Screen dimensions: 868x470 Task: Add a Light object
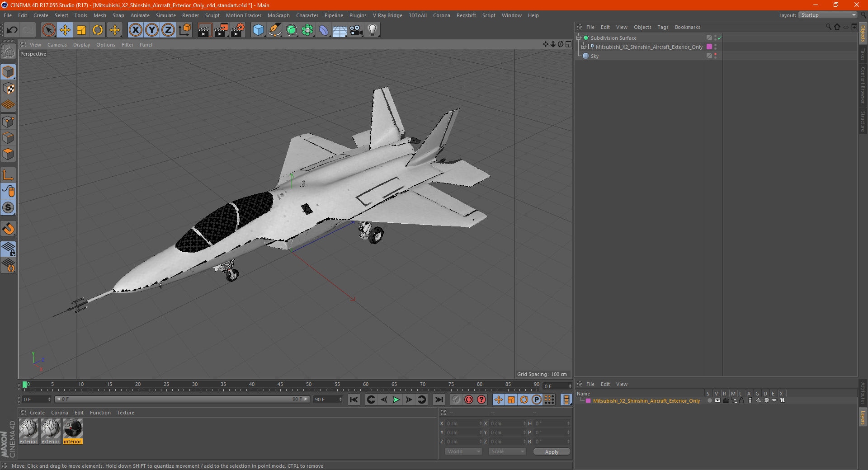tap(373, 30)
